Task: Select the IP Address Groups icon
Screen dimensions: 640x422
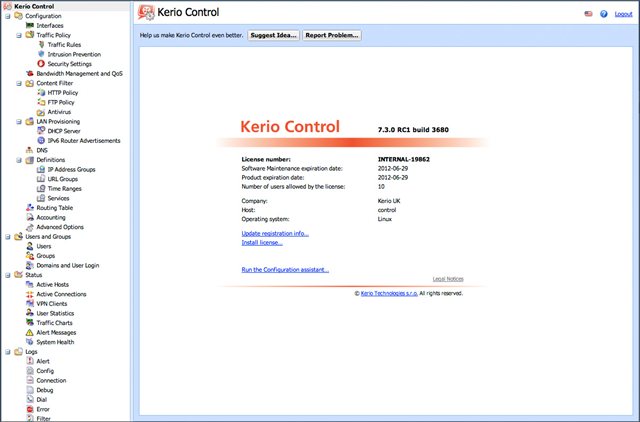Action: 41,169
